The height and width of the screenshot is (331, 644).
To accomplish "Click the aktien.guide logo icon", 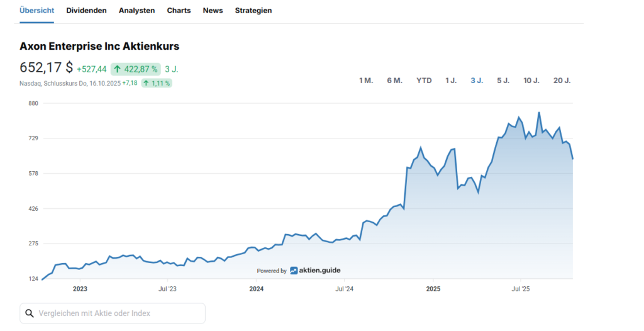I will click(294, 271).
